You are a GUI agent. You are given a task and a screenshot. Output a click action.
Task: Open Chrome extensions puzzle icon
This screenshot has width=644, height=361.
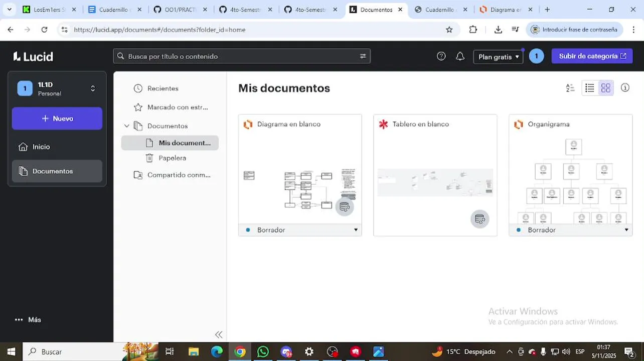[473, 30]
